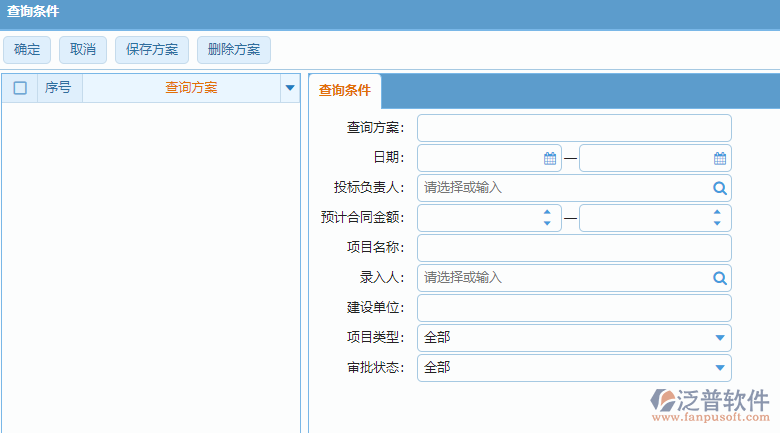The width and height of the screenshot is (780, 433).
Task: Focus the 项目名称 text field
Action: click(573, 248)
